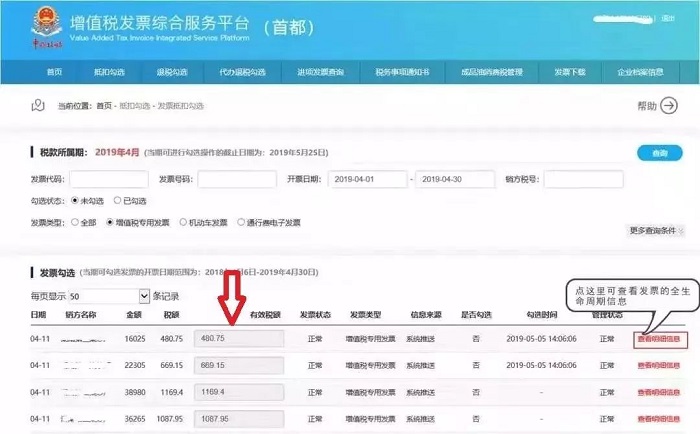Select the 已勾选 status radio button
This screenshot has width=700, height=434.
[x=118, y=201]
